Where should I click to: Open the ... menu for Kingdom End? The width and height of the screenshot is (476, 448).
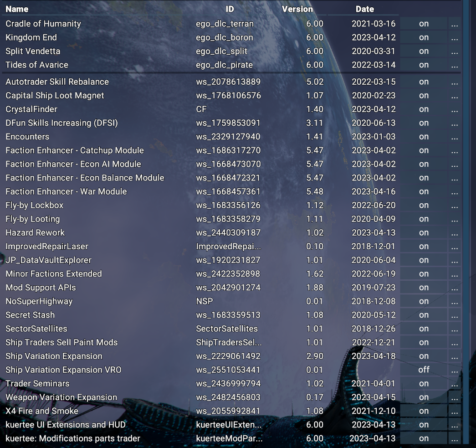pos(455,37)
